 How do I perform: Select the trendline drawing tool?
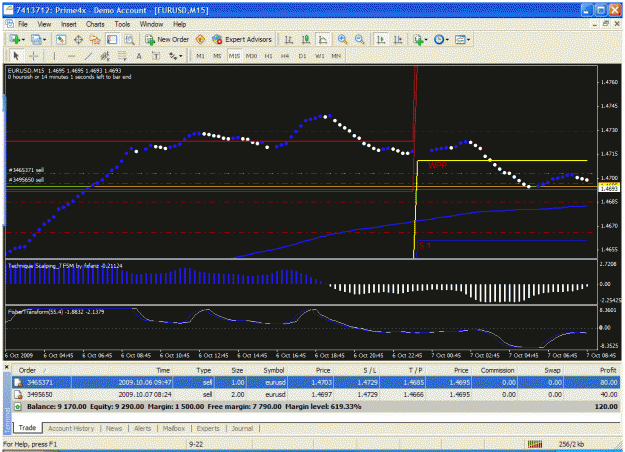click(88, 56)
